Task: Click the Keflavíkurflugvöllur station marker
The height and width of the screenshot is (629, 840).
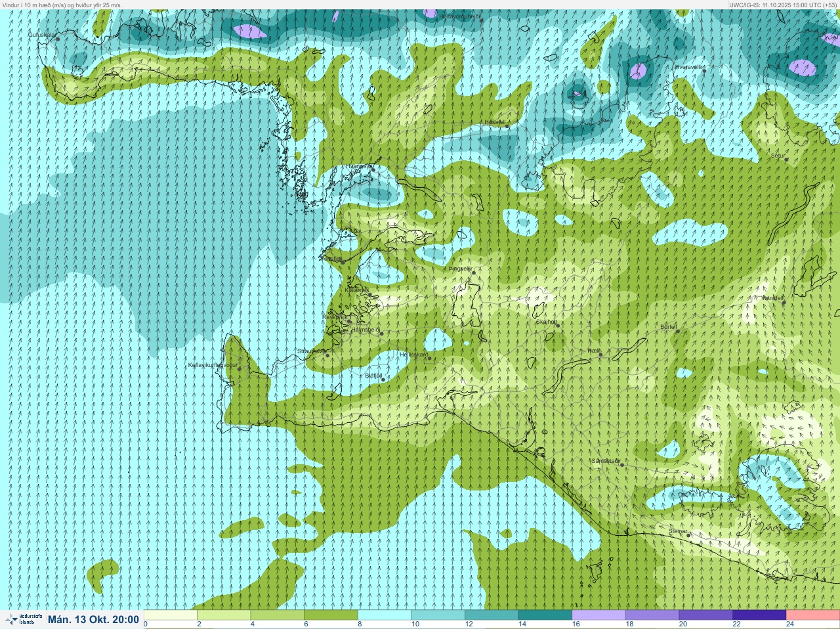Action: (x=240, y=368)
